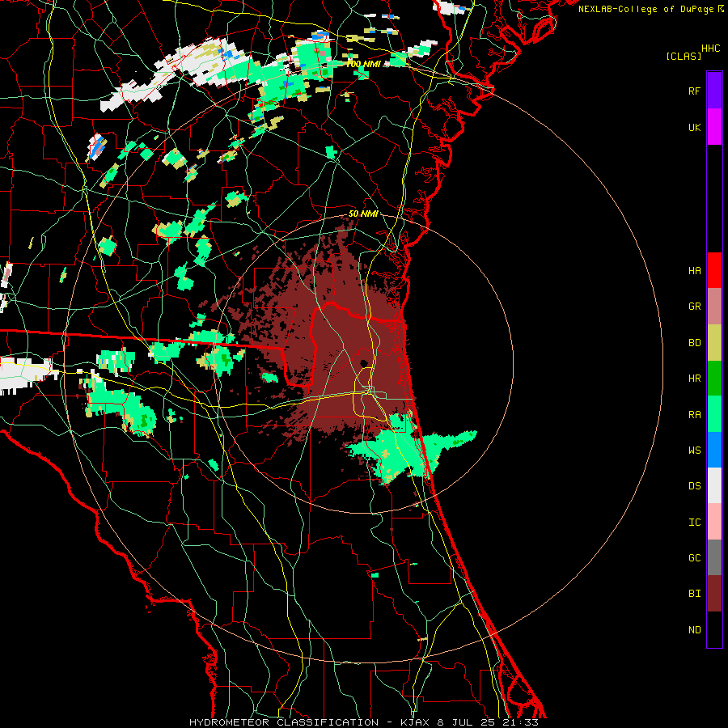Click the DS legend label
The height and width of the screenshot is (728, 728).
pos(694,486)
